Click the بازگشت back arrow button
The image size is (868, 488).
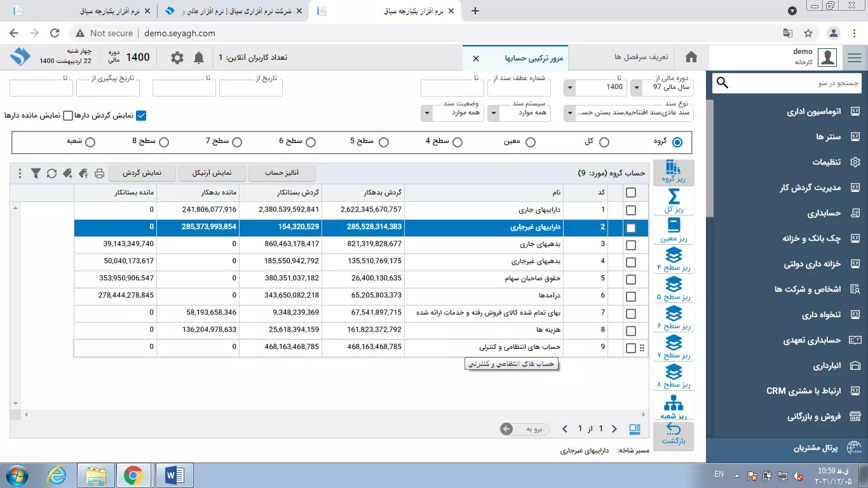[x=674, y=435]
